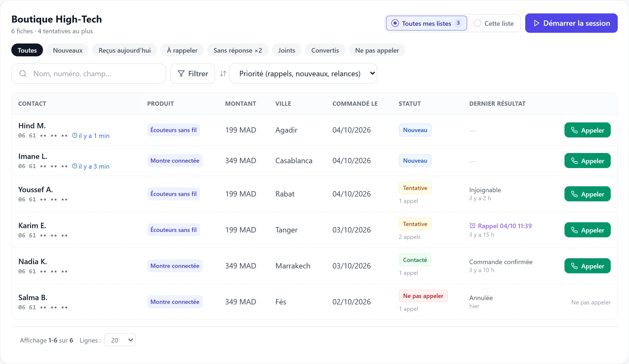Click the COMMANDÉ LE column header
The image size is (629, 364).
click(x=355, y=104)
